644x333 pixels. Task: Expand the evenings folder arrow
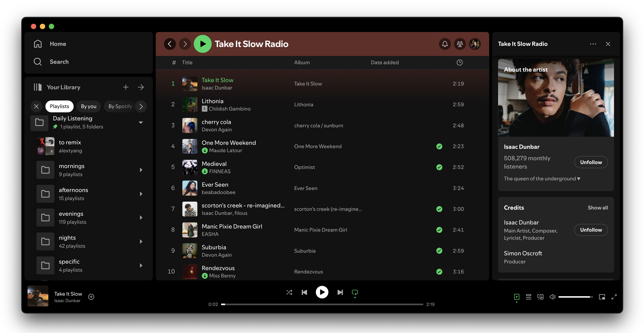[x=141, y=218]
